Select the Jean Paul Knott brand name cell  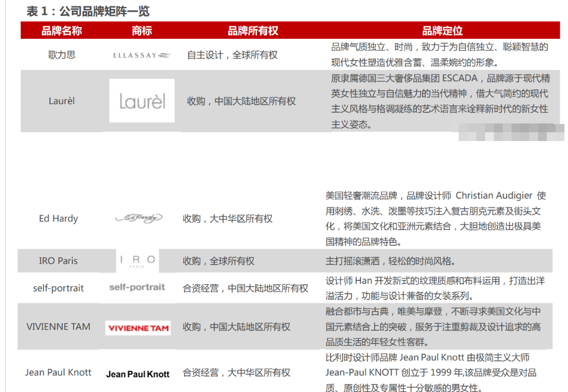pos(58,373)
